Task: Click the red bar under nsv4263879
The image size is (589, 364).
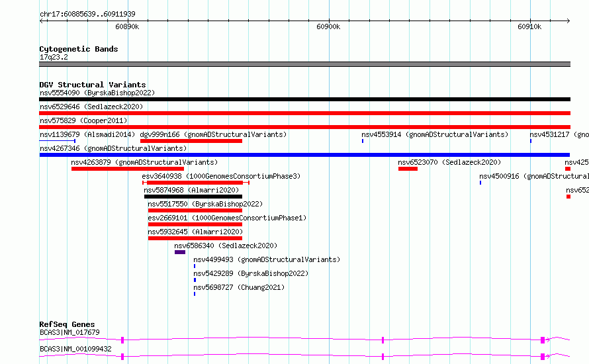Action: point(128,169)
